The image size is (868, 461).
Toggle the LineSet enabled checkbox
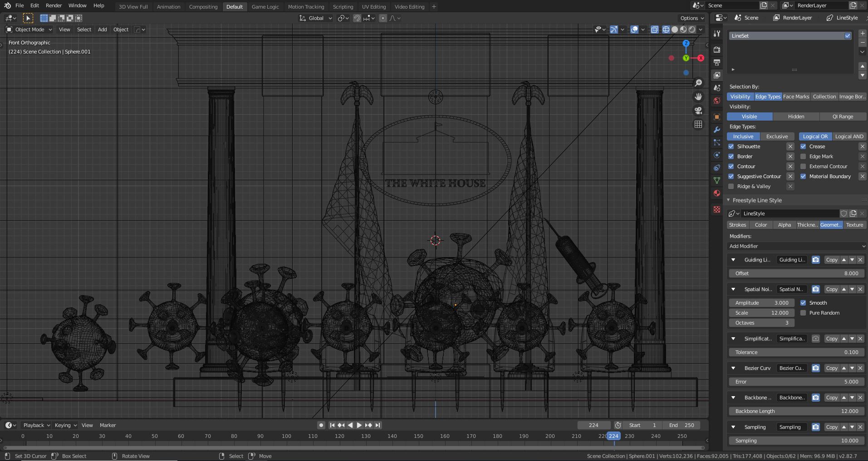848,36
